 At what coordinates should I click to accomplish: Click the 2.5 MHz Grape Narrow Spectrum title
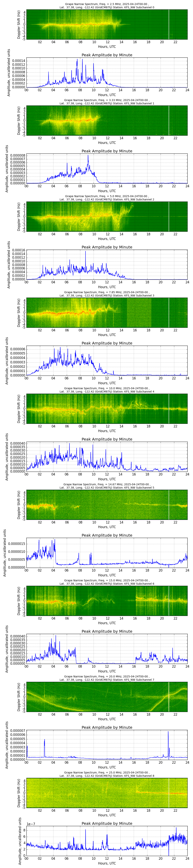click(107, 6)
